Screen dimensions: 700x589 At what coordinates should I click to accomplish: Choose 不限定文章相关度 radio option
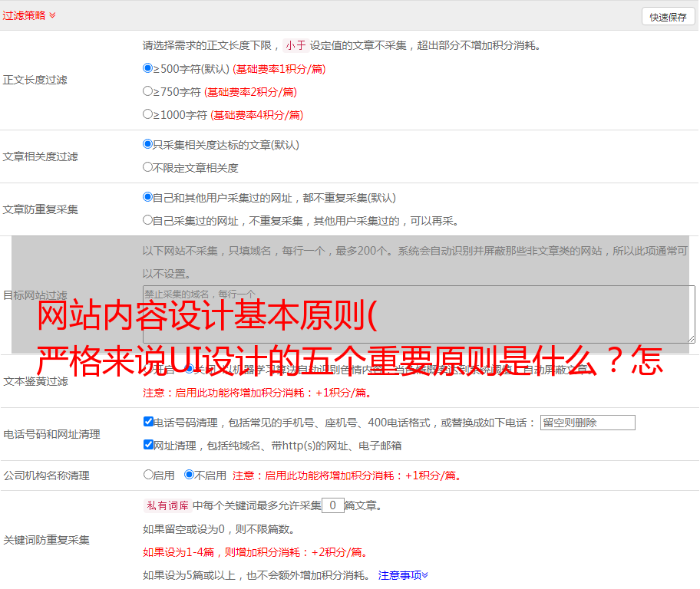click(x=148, y=167)
